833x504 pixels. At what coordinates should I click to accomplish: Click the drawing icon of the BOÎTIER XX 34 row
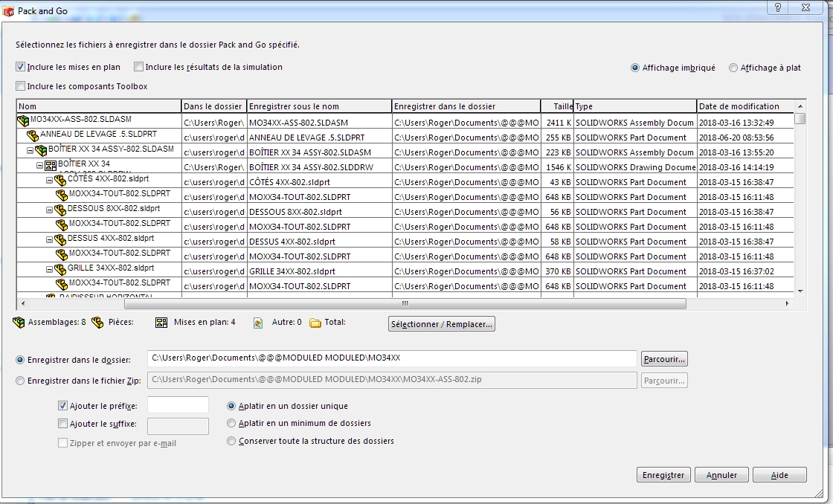click(51, 167)
